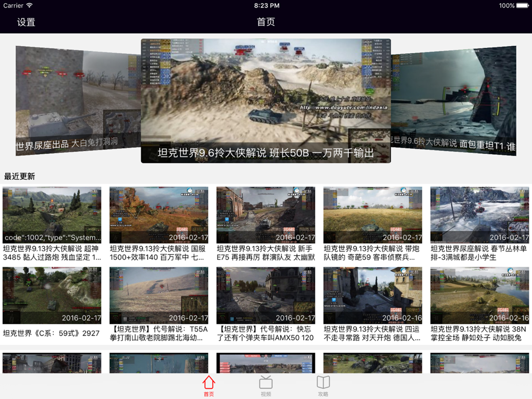
Task: Open video thumbnail《C系：59式》2927
Action: [x=52, y=295]
